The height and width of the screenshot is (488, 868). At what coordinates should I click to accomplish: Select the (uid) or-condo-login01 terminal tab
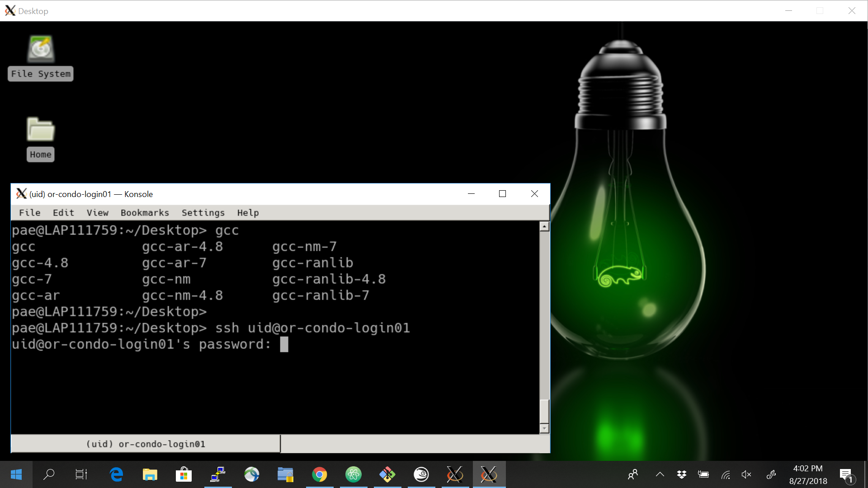click(x=146, y=444)
